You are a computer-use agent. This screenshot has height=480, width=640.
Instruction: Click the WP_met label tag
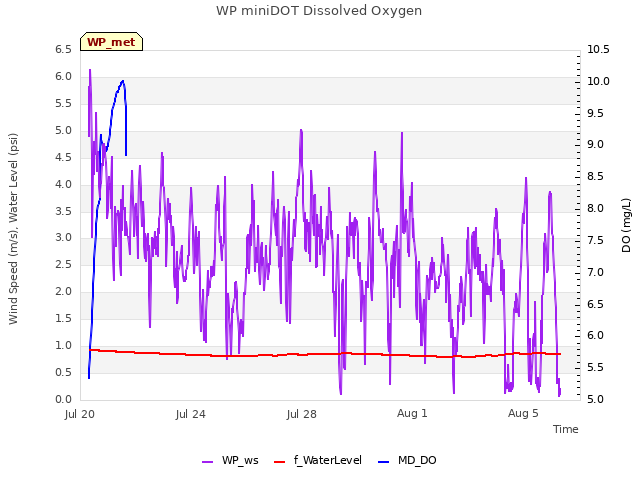pos(111,42)
